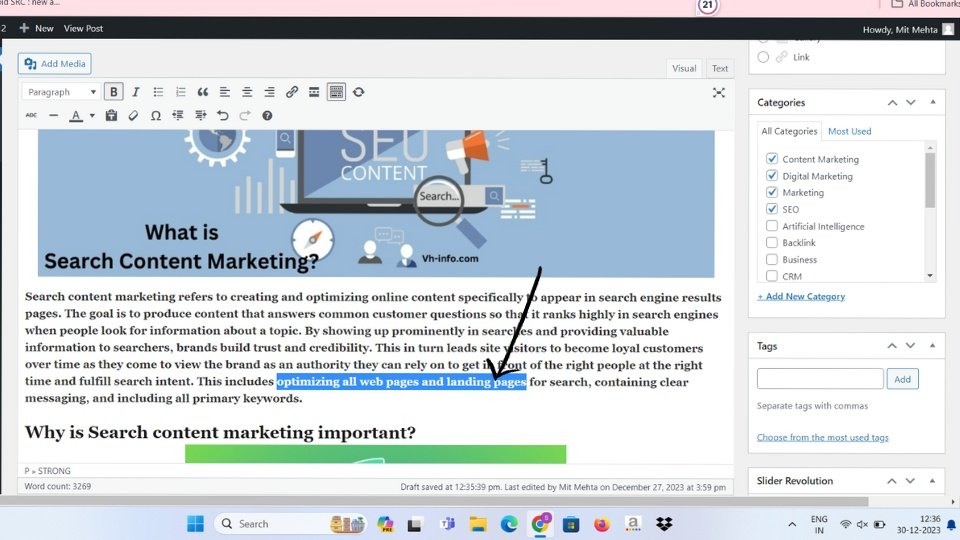The width and height of the screenshot is (960, 540).
Task: Click the text color A icon
Action: click(x=75, y=115)
